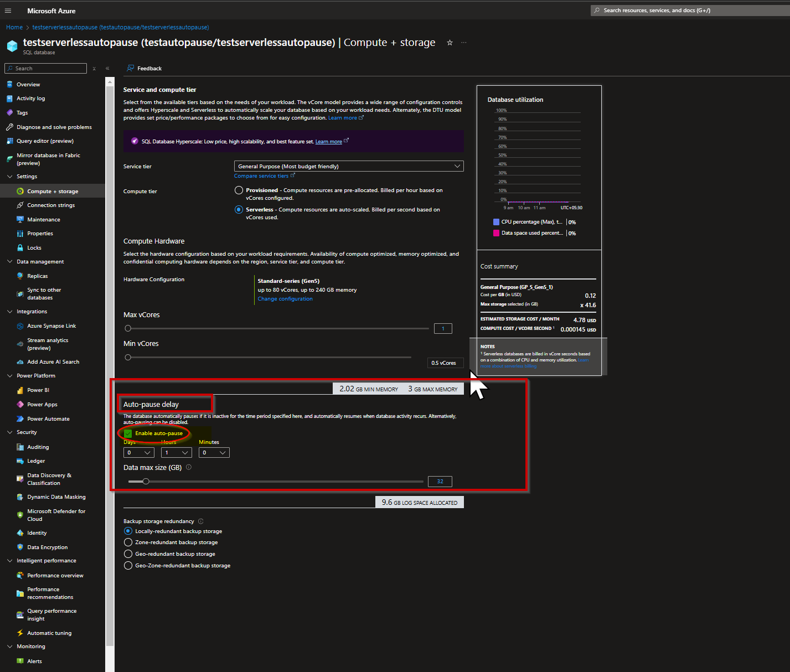
Task: Go to Home breadcrumb link
Action: [x=14, y=27]
